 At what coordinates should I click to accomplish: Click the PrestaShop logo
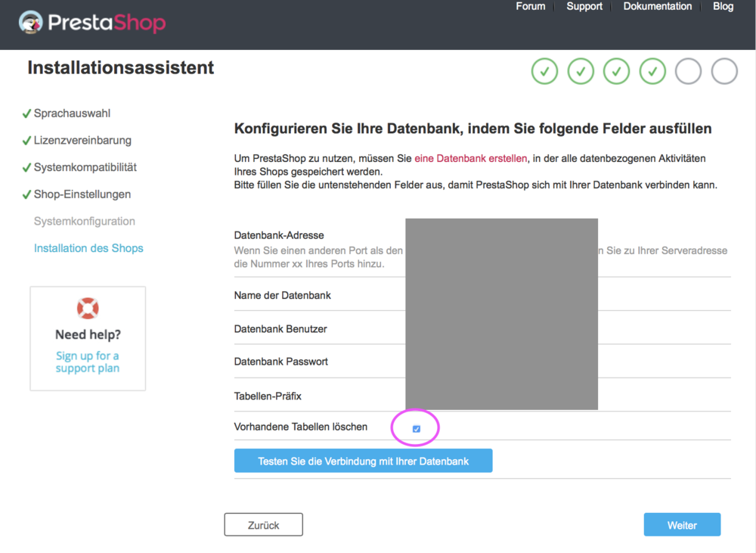(x=91, y=23)
